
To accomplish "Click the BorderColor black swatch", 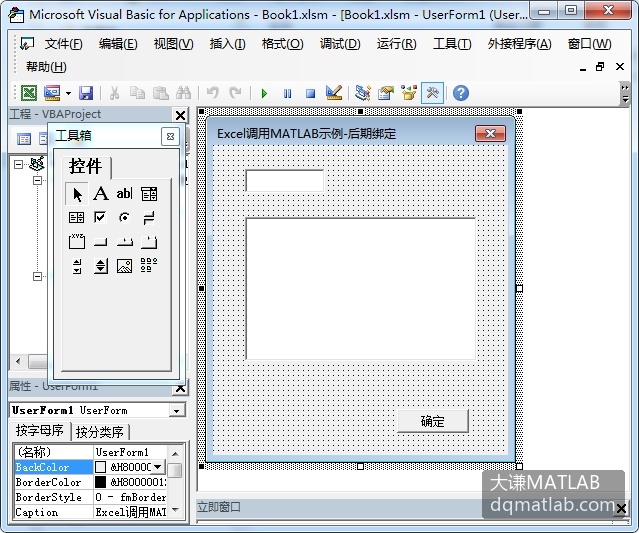I will (100, 482).
